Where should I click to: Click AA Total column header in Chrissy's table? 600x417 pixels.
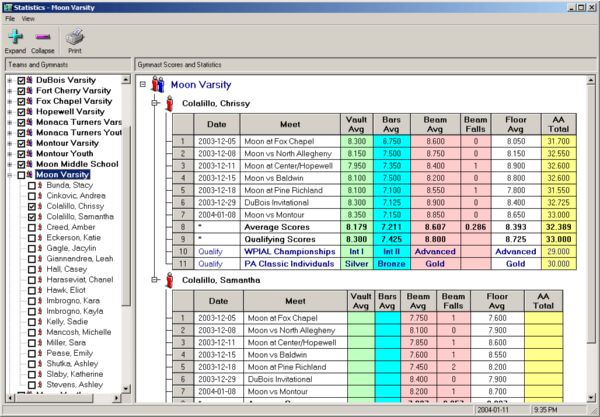click(x=559, y=124)
